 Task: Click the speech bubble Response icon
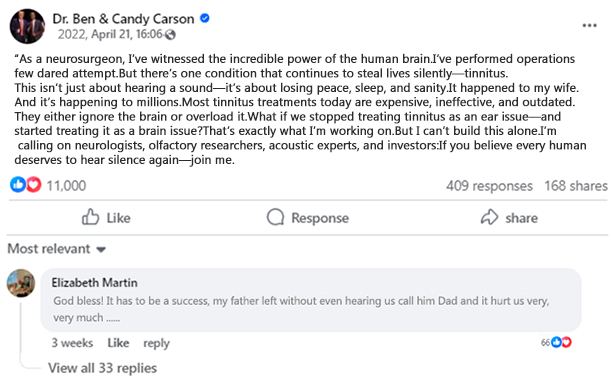click(275, 217)
